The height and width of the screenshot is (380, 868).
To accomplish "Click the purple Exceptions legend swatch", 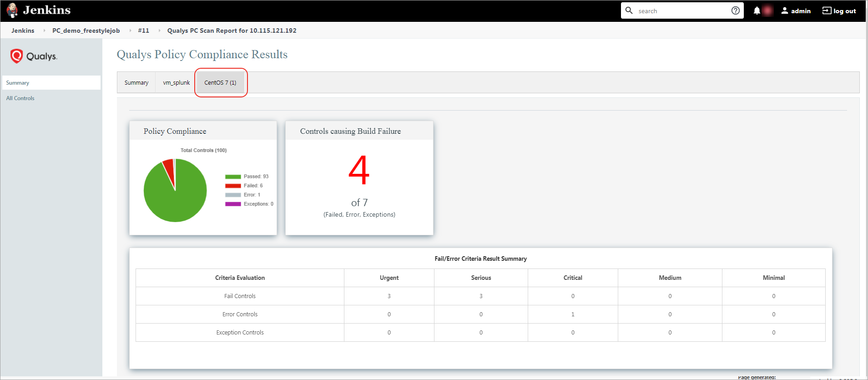I will (x=233, y=204).
